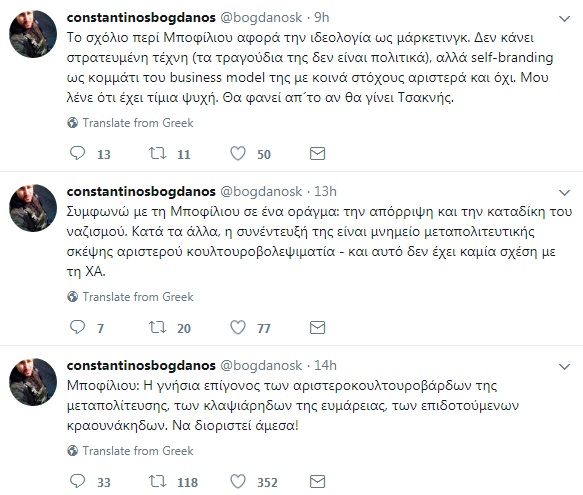The image size is (583, 495).
Task: Open the dropdown caret on the 14h tweet
Action: coord(564,367)
